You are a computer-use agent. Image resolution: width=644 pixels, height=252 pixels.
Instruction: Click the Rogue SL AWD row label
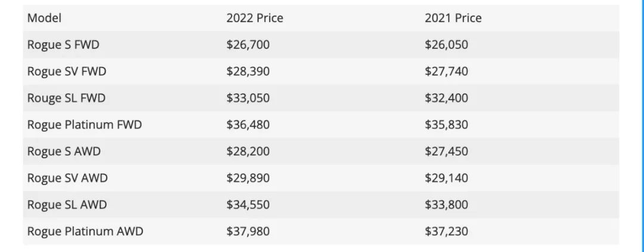[67, 205]
